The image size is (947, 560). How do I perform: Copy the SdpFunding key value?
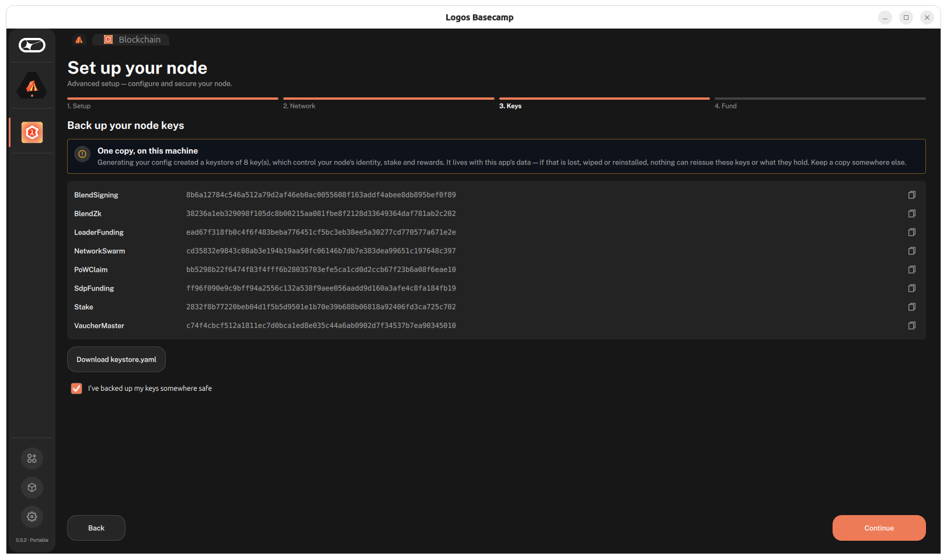click(x=911, y=288)
